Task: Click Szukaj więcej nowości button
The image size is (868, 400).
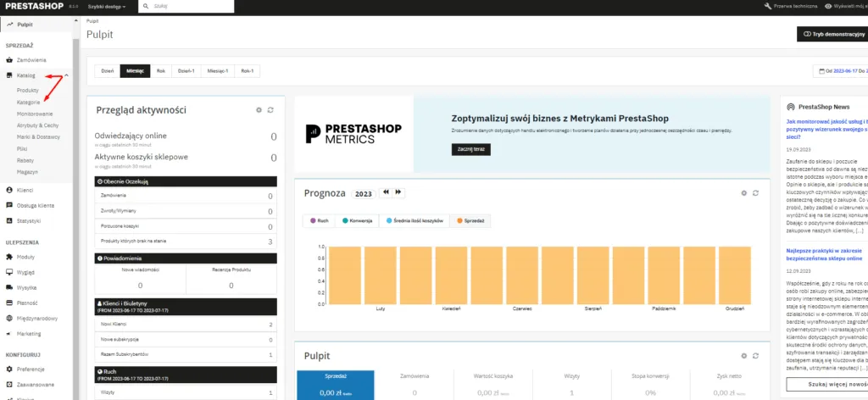Action: (826, 384)
